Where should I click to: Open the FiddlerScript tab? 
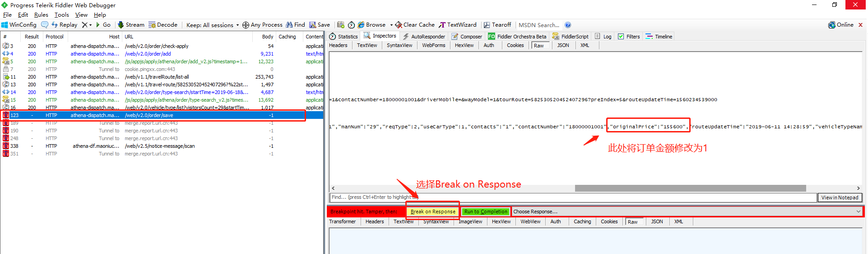[571, 37]
